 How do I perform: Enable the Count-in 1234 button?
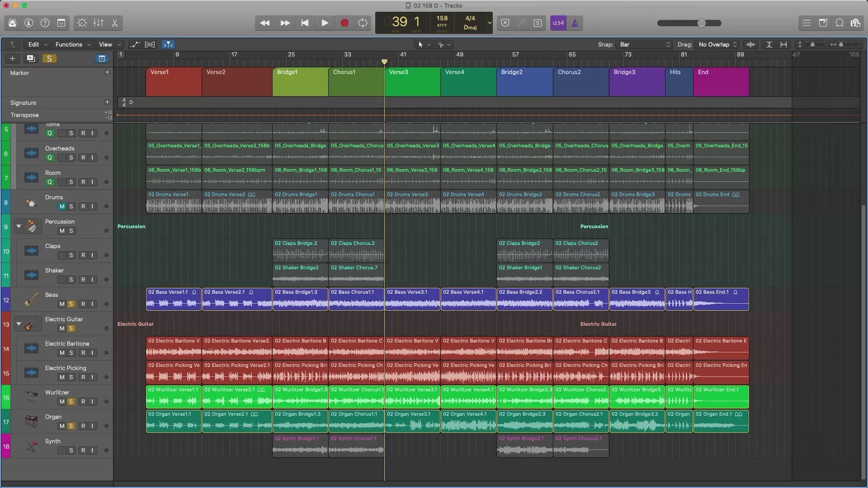coord(558,23)
